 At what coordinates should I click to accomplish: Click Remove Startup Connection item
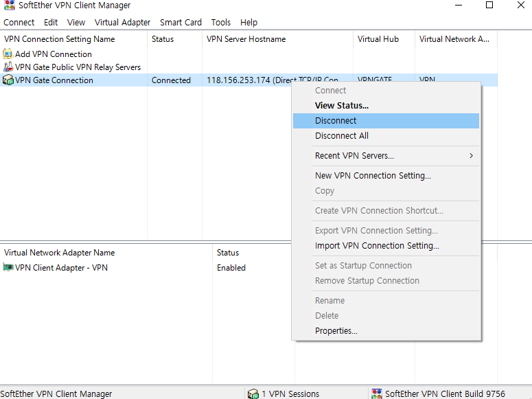click(386, 281)
